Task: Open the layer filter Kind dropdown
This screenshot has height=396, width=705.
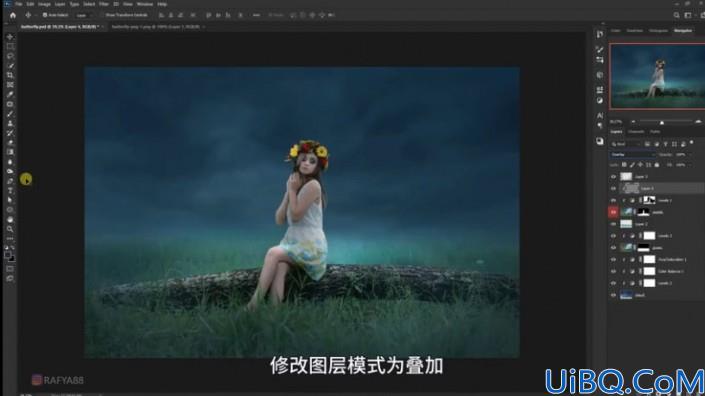Action: [625, 144]
